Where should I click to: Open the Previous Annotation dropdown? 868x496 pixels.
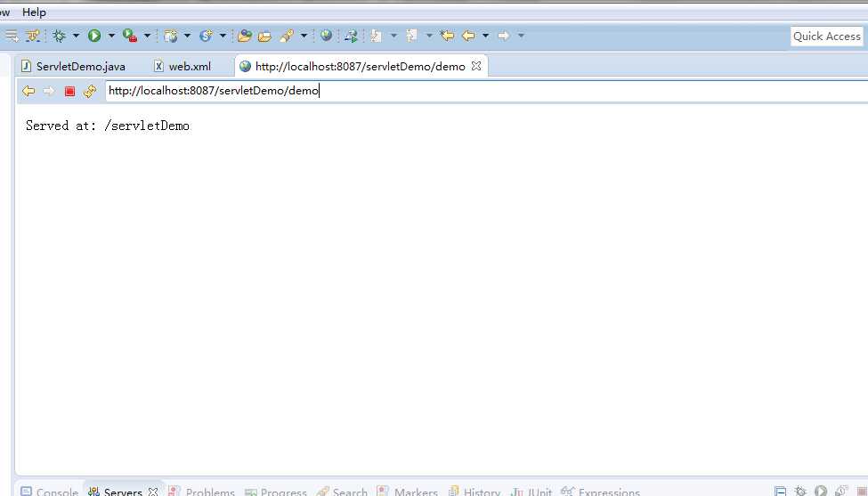tap(429, 36)
